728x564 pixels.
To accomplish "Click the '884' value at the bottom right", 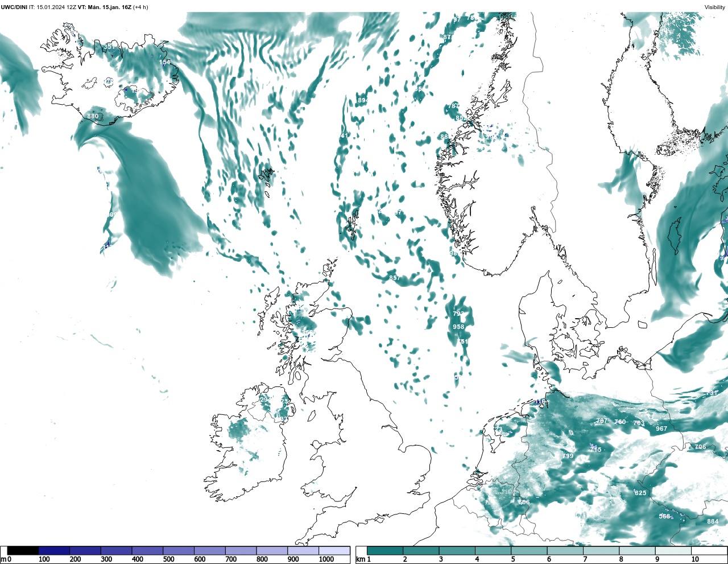I will 713,521.
